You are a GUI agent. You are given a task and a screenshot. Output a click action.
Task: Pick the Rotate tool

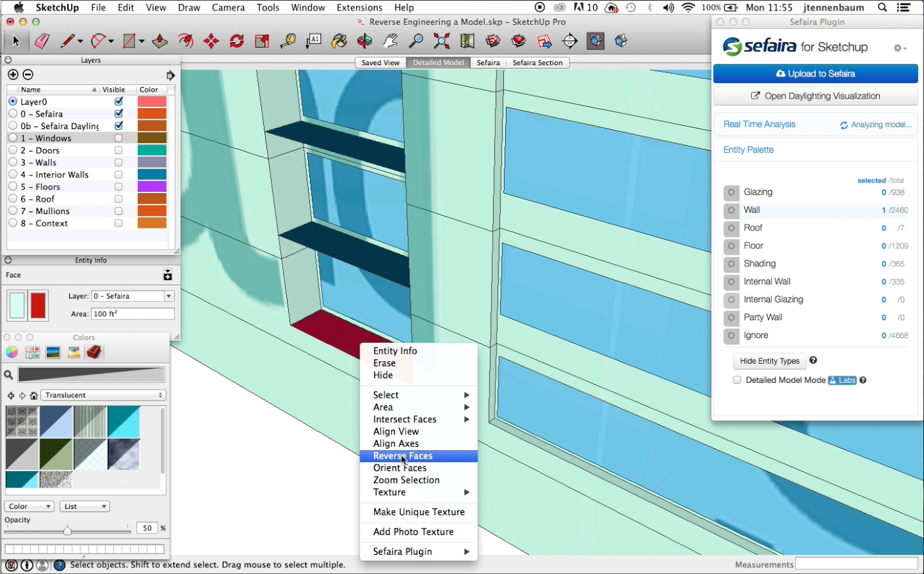pyautogui.click(x=237, y=42)
